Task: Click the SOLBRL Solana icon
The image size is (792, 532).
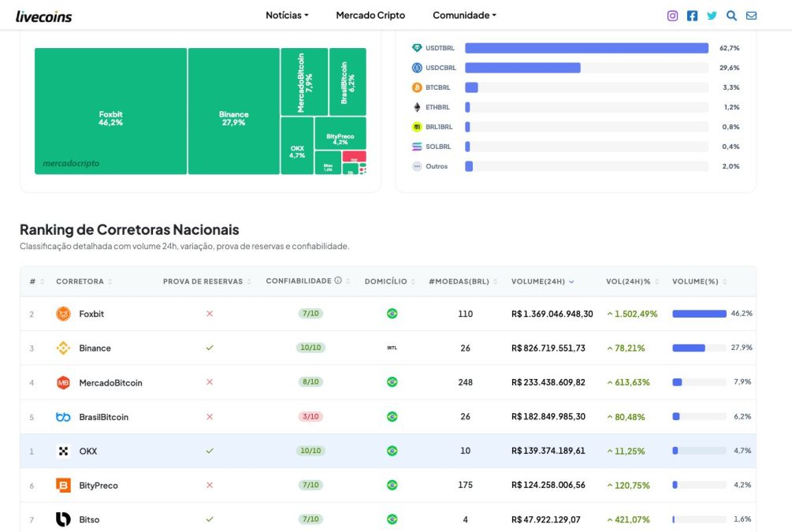Action: tap(417, 147)
